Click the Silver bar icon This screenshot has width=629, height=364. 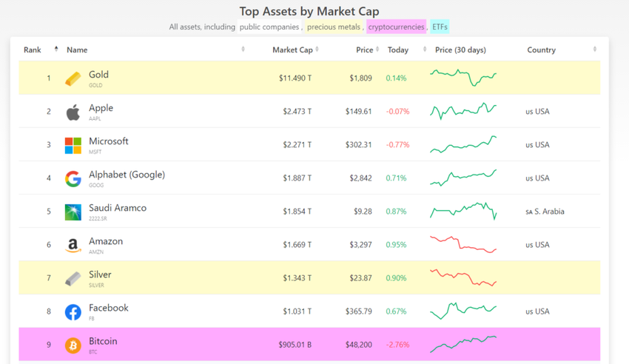click(73, 278)
